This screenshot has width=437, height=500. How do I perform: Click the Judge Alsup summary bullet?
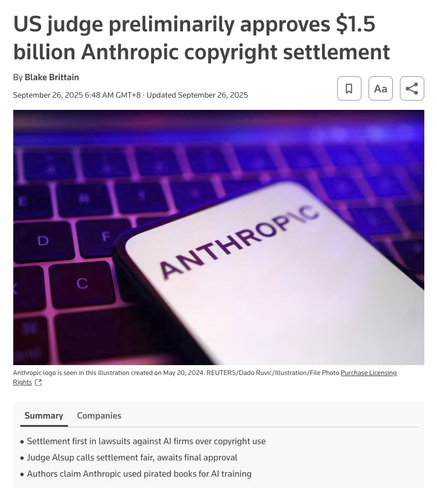[x=132, y=457]
